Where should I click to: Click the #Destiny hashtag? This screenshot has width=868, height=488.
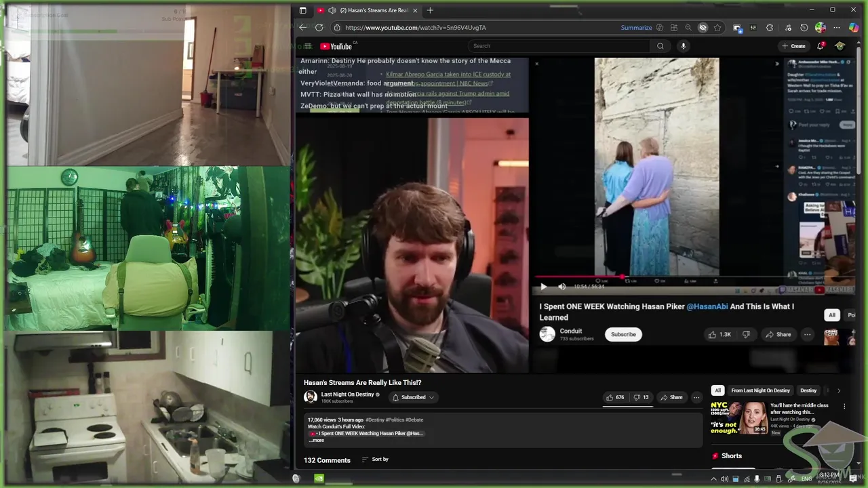click(x=376, y=420)
